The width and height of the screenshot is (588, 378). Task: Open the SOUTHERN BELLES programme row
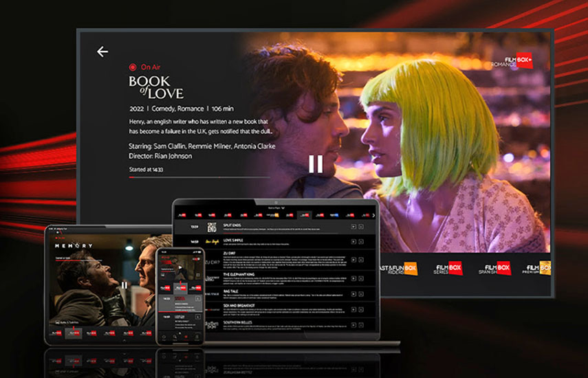(x=289, y=325)
